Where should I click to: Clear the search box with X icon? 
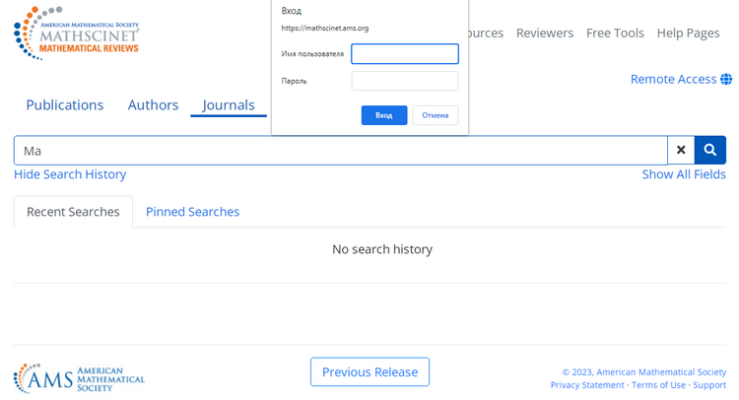681,150
